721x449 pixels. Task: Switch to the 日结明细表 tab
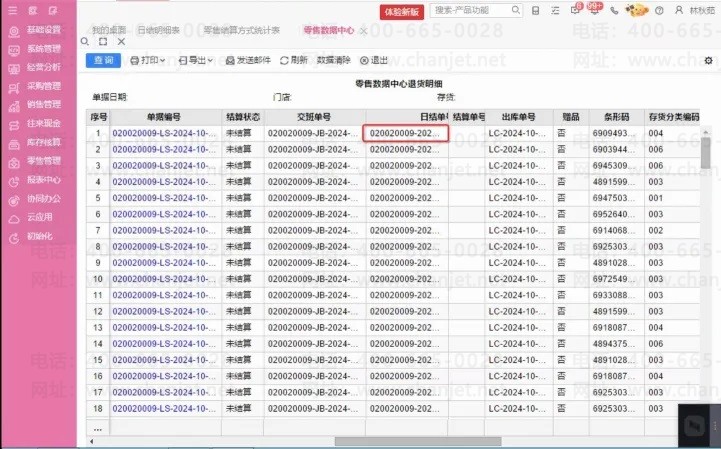160,30
